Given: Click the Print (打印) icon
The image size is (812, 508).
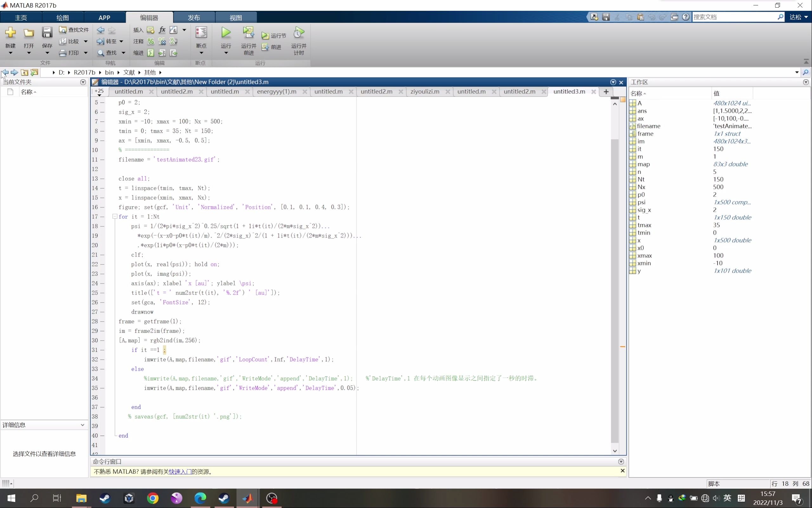Looking at the screenshot, I should tap(62, 53).
